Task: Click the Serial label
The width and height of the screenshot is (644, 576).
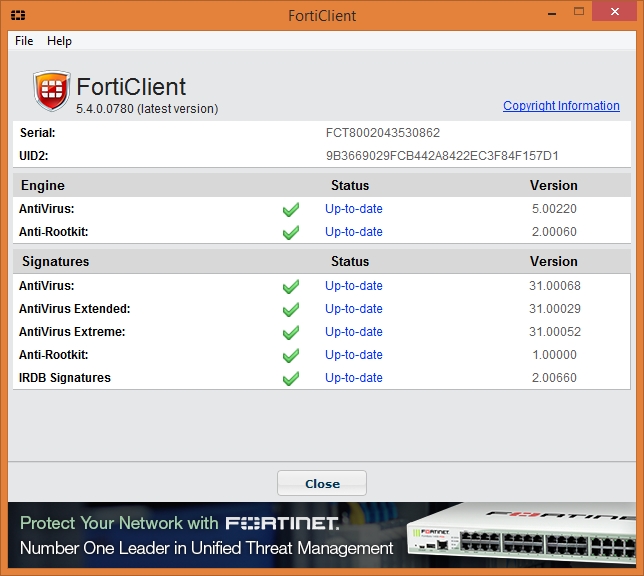Action: click(x=37, y=133)
